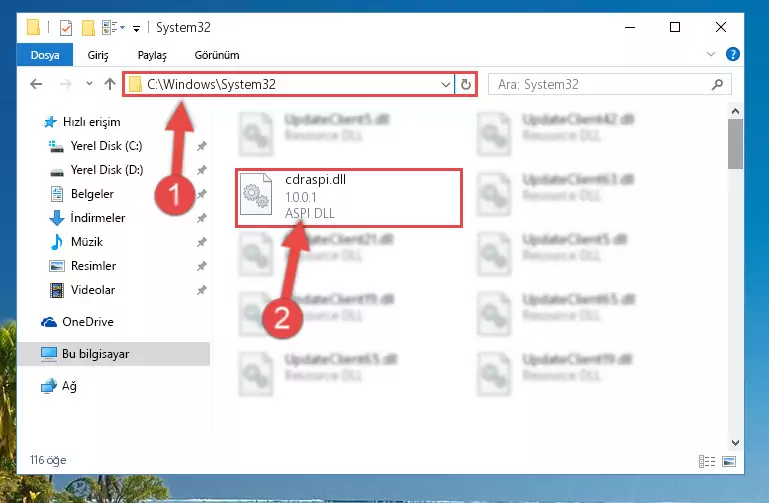Open the Customize Quick Access Toolbar arrow
The image size is (769, 503).
136,28
